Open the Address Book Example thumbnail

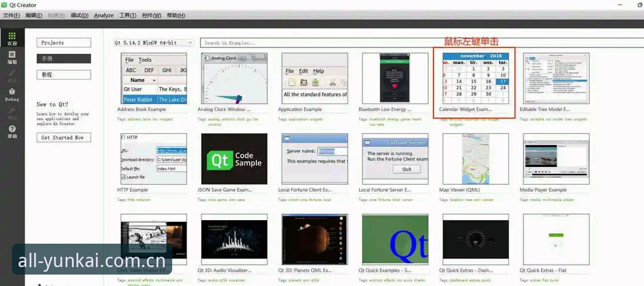pos(154,78)
